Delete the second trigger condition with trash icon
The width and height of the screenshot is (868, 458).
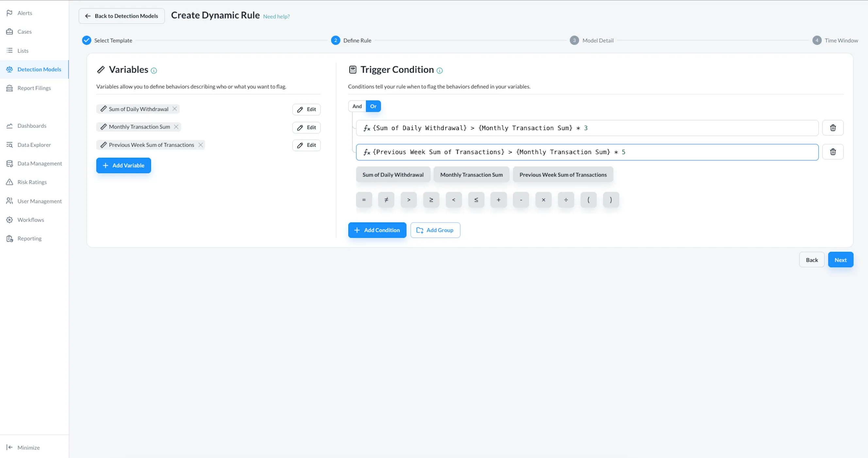coord(833,152)
